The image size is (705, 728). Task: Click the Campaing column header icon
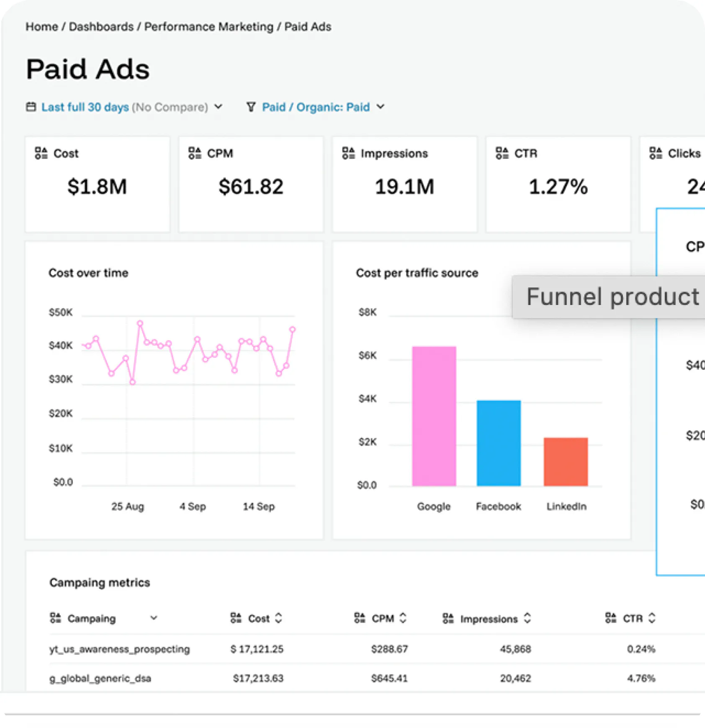pos(55,618)
